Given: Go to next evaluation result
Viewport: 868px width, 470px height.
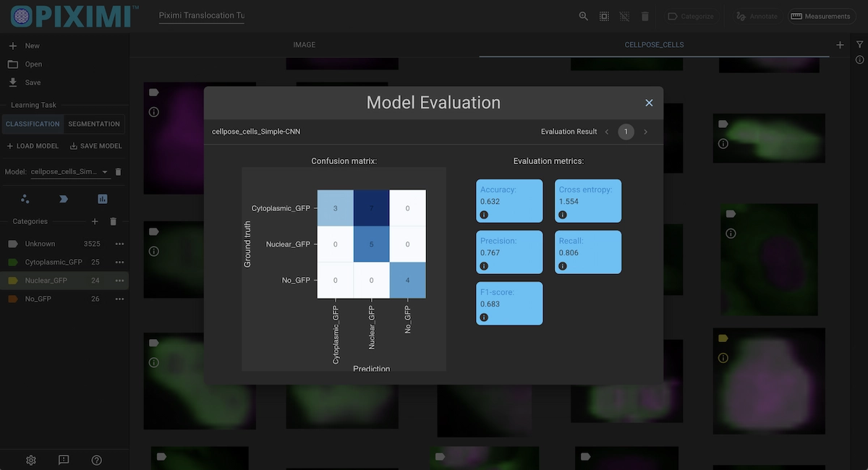Looking at the screenshot, I should [646, 132].
